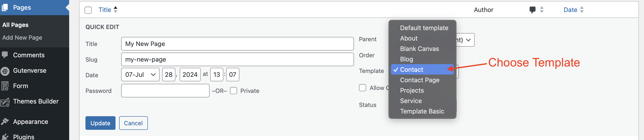Click the Form menu icon
This screenshot has height=140, width=644.
[5, 86]
